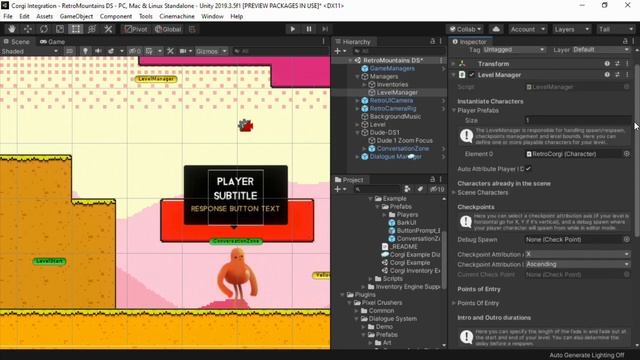The width and height of the screenshot is (640, 360).
Task: Toggle Pivot handle position
Action: 136,29
